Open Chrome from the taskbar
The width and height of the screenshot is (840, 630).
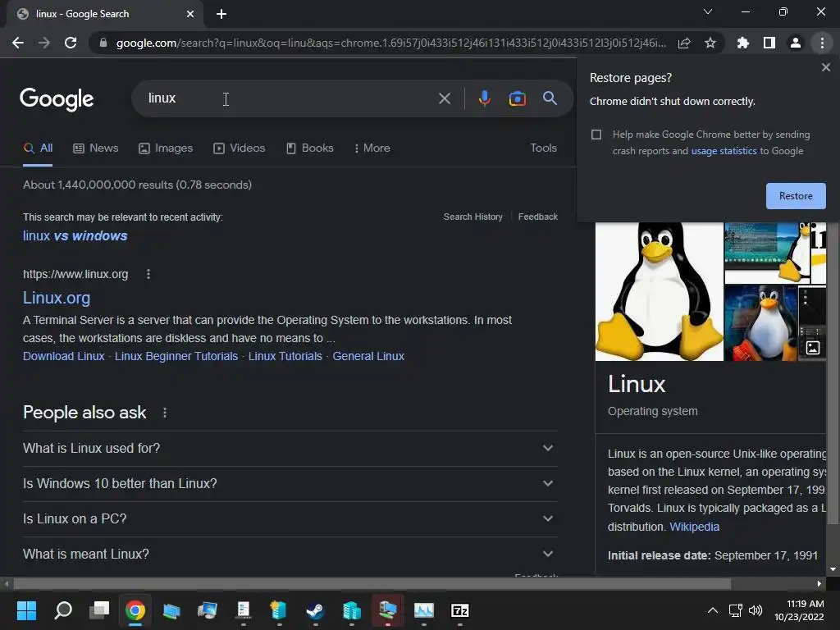(x=135, y=610)
